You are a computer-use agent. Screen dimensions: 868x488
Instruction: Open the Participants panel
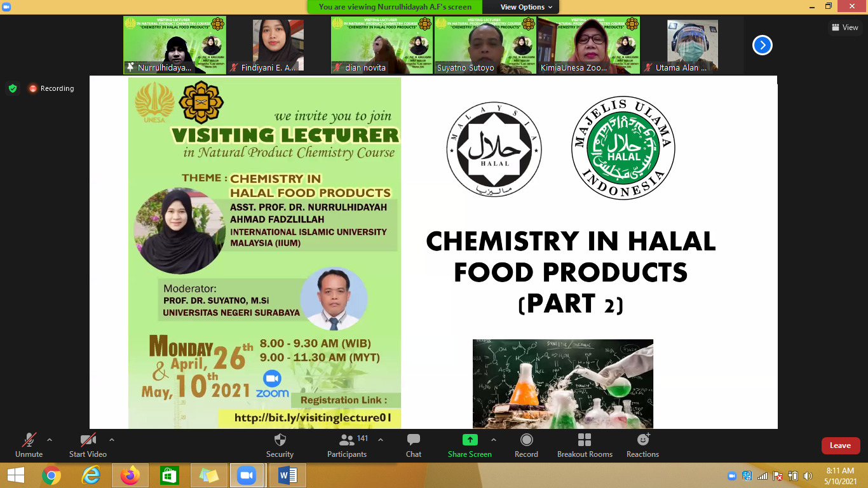pos(347,440)
